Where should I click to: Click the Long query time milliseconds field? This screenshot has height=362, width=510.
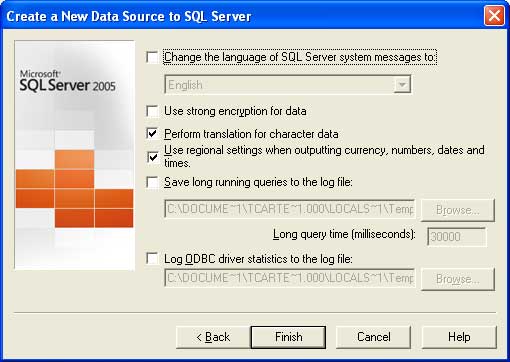(456, 237)
